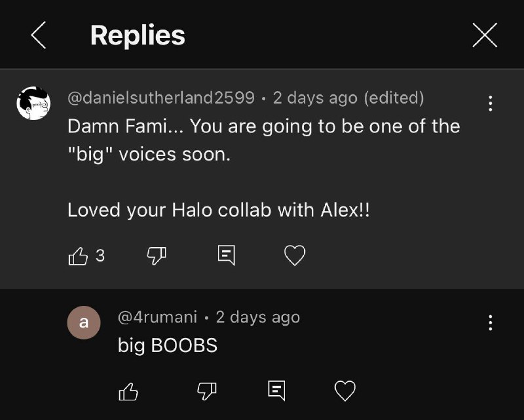The width and height of the screenshot is (524, 420).
Task: Open options menu for @4rumani's reply
Action: [x=490, y=322]
